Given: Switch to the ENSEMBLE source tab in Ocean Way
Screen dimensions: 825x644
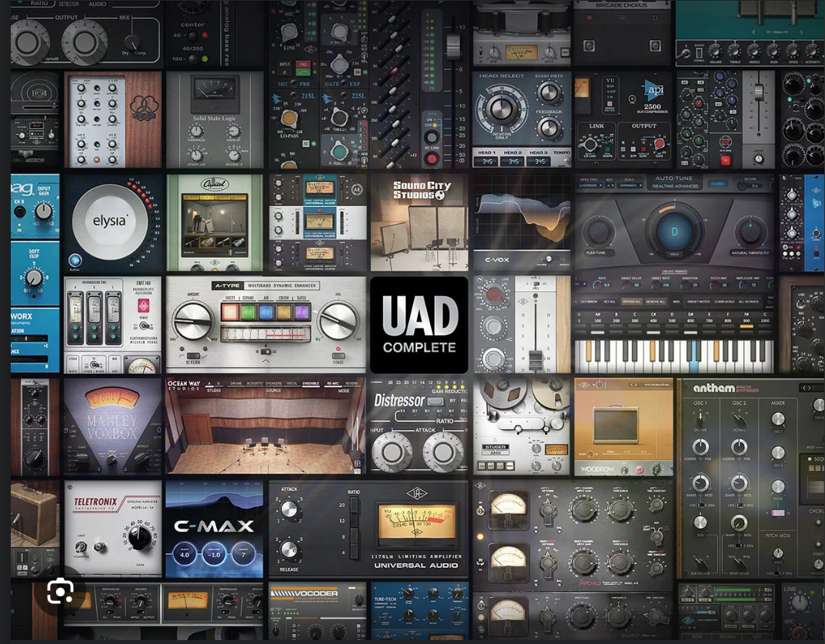Looking at the screenshot, I should [x=310, y=382].
